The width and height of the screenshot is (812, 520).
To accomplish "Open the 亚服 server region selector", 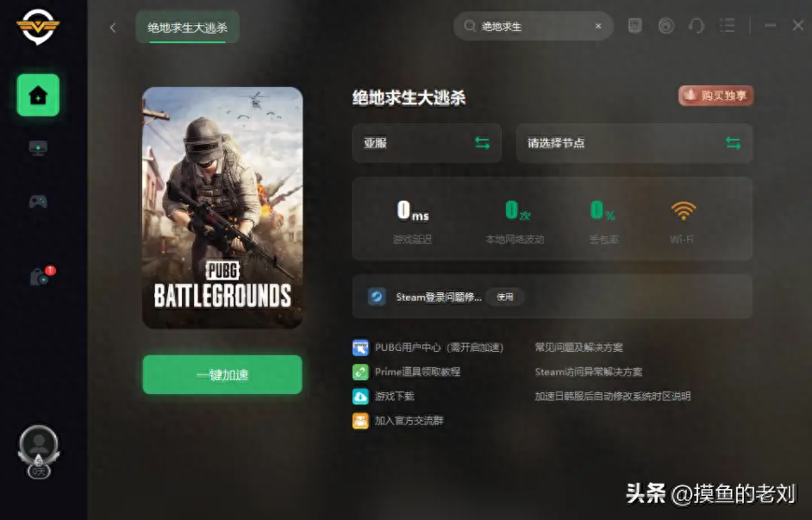I will 427,143.
